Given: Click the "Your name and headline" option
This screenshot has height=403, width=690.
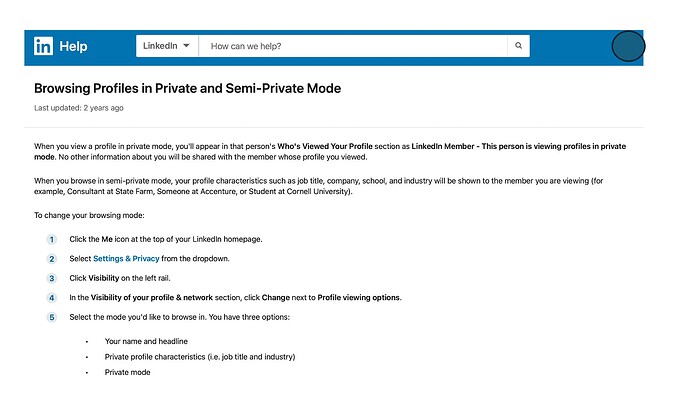Looking at the screenshot, I should [x=146, y=342].
